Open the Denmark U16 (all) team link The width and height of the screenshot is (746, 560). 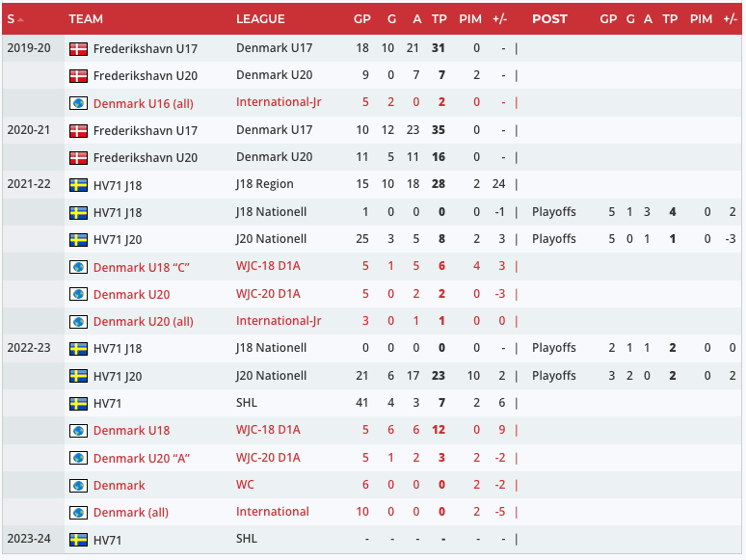coord(143,103)
